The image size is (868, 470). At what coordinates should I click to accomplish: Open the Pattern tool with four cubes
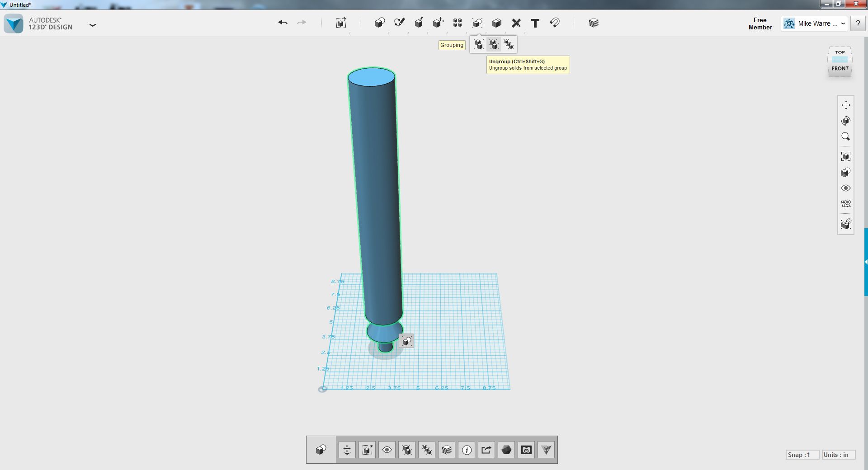458,23
